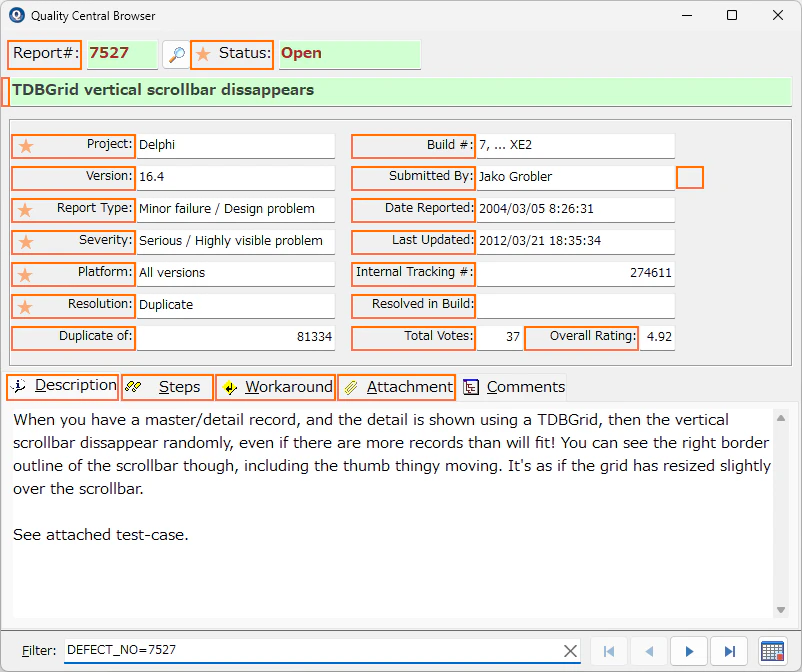
Task: Click the star icon next to Status
Action: pos(204,54)
